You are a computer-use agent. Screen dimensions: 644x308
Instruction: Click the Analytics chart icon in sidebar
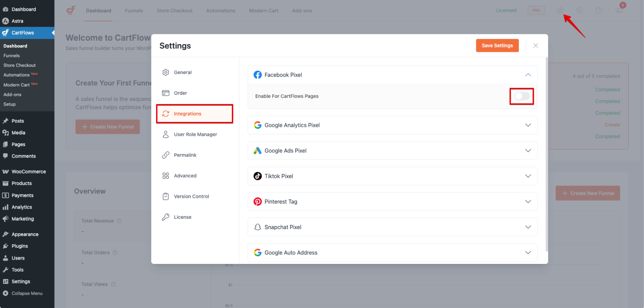pyautogui.click(x=6, y=207)
